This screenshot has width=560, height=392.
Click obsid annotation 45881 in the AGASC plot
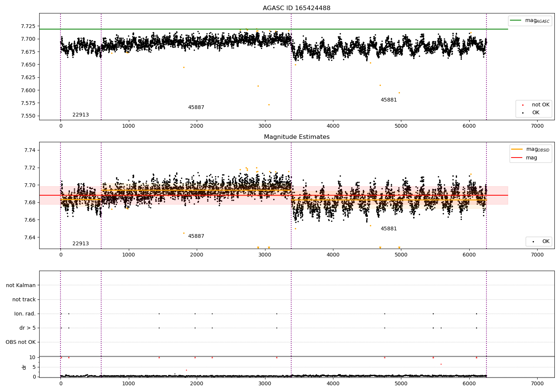click(x=389, y=100)
